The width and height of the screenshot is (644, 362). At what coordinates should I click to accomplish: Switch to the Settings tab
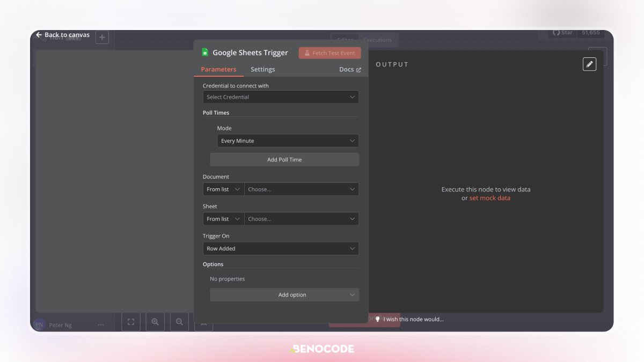pos(262,69)
